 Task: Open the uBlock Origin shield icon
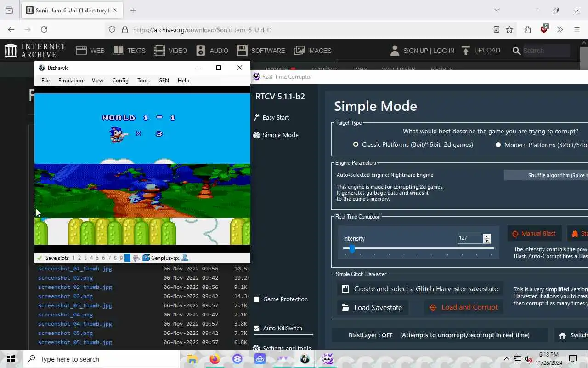tap(544, 29)
